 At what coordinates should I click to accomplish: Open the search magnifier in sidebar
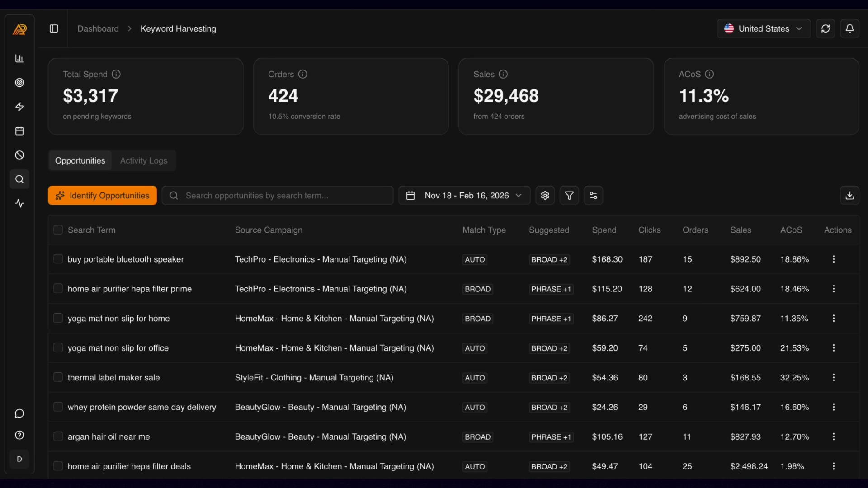(19, 179)
